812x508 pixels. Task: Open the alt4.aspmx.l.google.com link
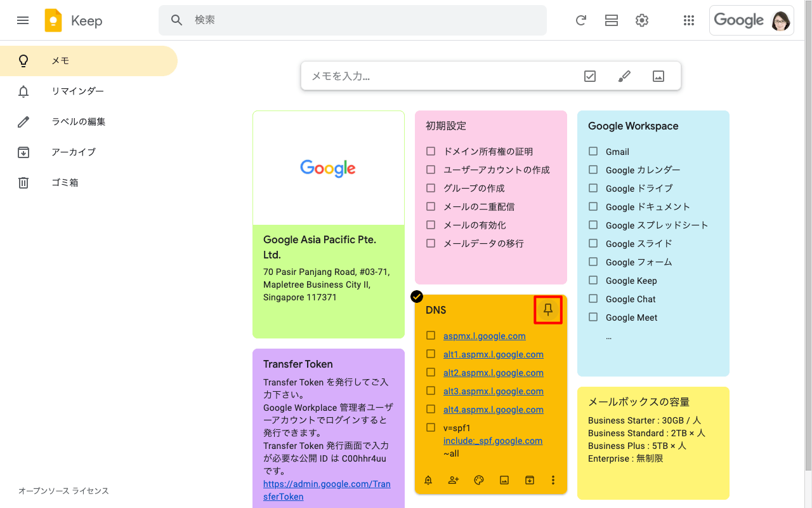[x=494, y=410]
